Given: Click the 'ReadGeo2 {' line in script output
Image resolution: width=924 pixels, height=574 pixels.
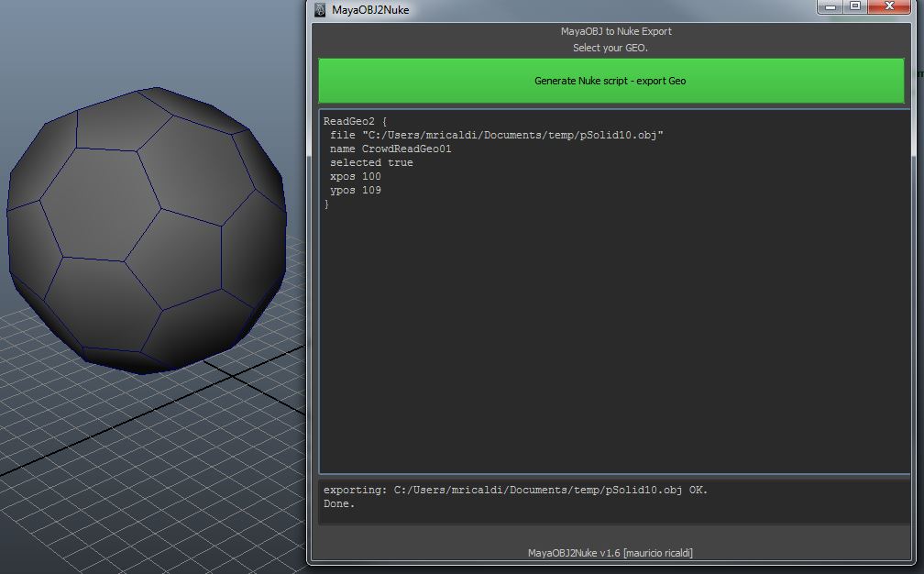Looking at the screenshot, I should tap(355, 121).
